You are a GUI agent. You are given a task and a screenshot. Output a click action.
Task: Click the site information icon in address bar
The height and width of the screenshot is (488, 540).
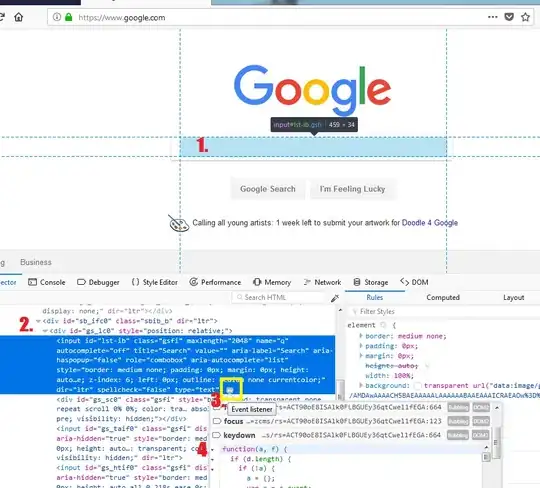click(x=57, y=17)
